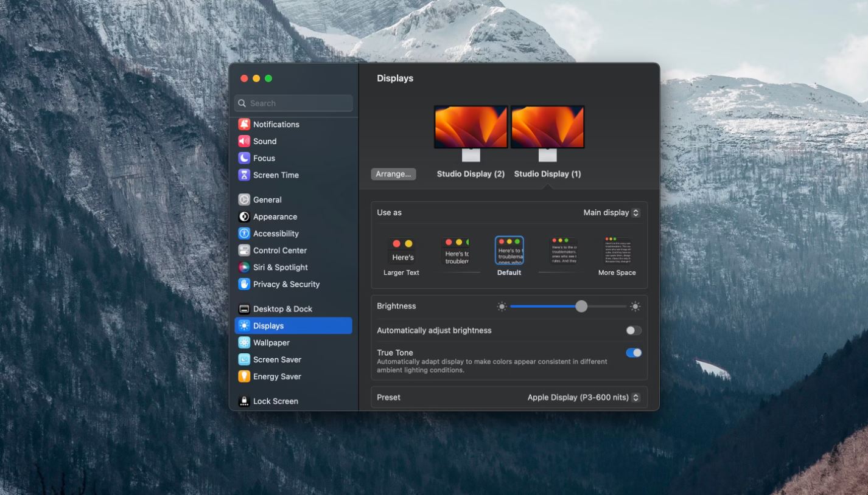Click the green full-screen window button
Image resolution: width=868 pixels, height=495 pixels.
click(268, 78)
